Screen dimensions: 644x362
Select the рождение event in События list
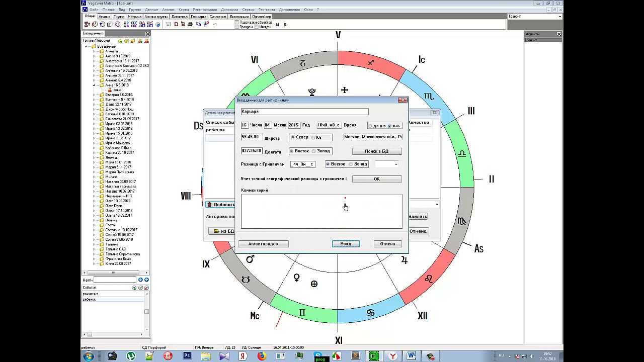pos(113,294)
